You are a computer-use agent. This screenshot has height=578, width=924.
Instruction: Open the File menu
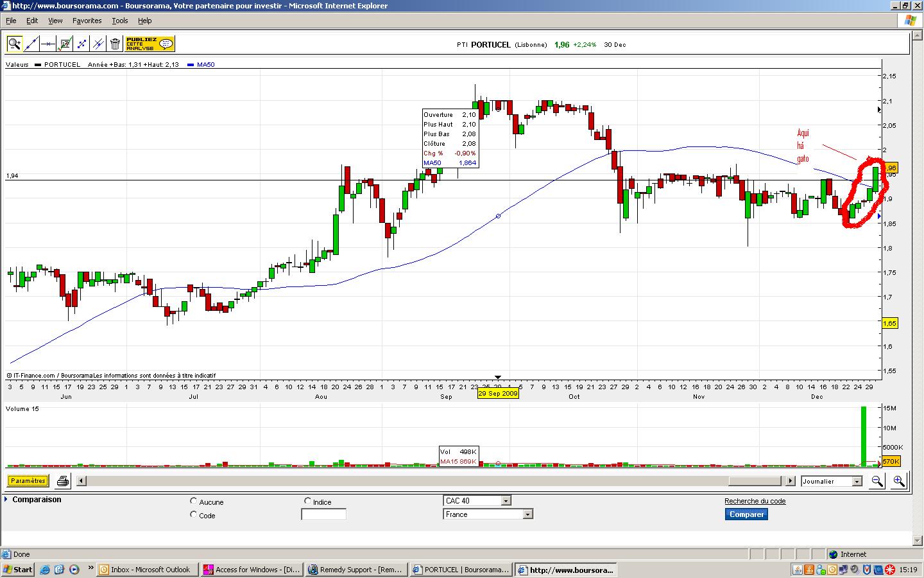tap(11, 21)
